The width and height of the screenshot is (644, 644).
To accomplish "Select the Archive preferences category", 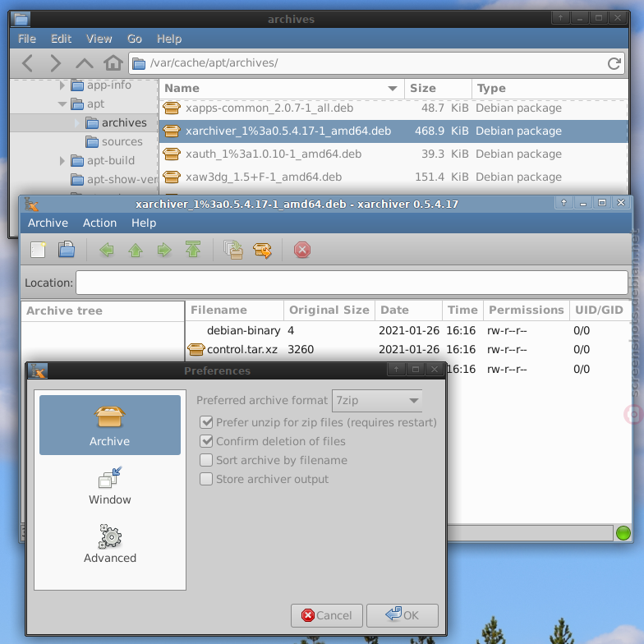I will [x=110, y=425].
